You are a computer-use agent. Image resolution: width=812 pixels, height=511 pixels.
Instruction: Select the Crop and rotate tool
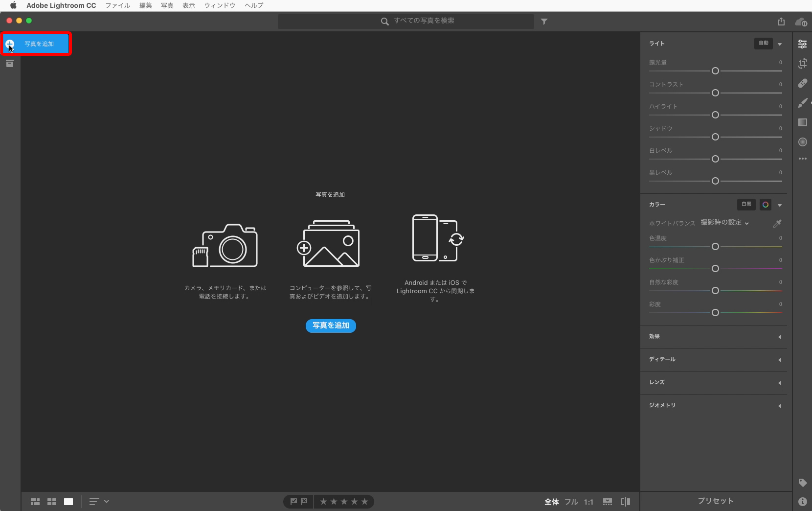pos(803,64)
